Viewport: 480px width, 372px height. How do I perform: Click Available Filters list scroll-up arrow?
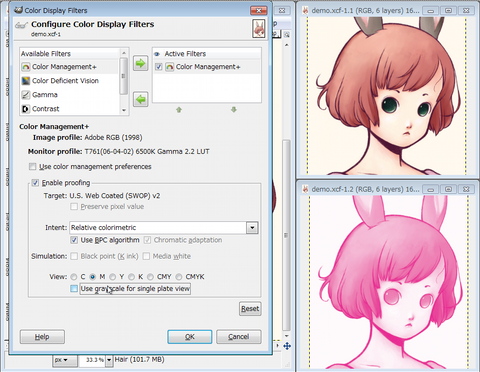(x=124, y=53)
